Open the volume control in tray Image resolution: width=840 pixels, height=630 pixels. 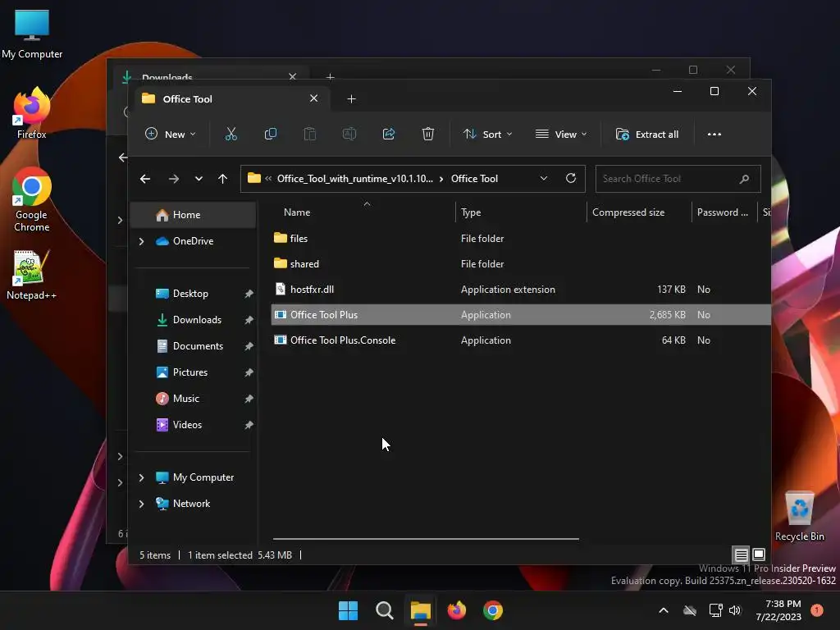point(735,610)
